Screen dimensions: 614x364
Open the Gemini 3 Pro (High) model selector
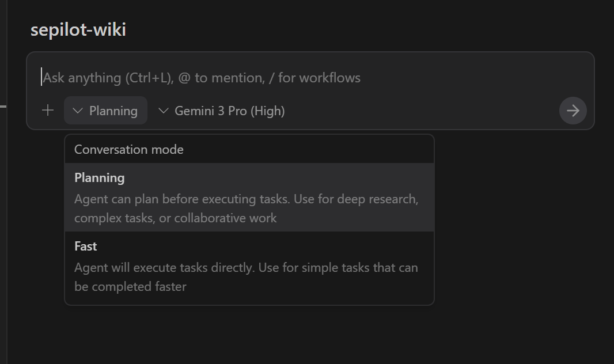(222, 111)
